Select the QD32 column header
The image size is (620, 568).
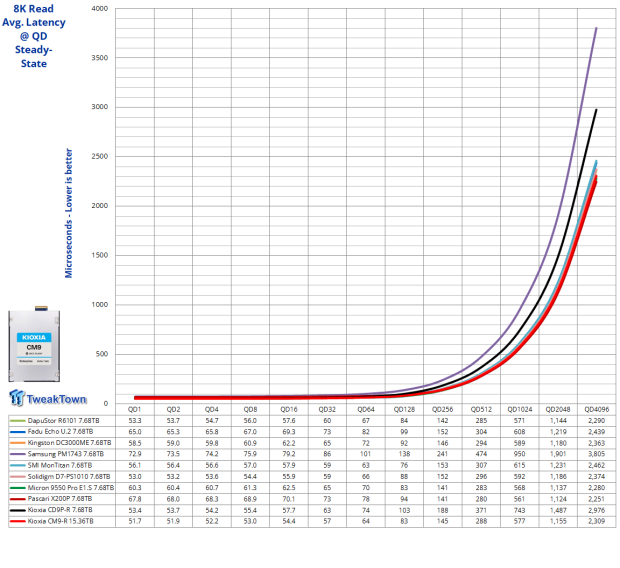(x=327, y=409)
